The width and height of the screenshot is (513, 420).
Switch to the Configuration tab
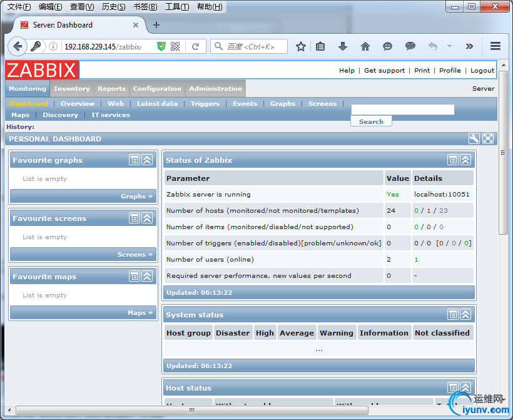tap(157, 88)
